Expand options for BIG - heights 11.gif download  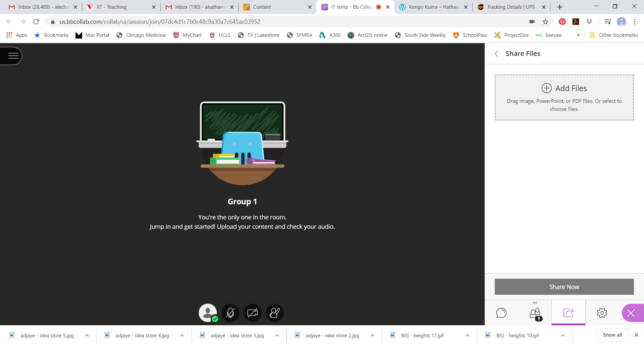point(468,335)
